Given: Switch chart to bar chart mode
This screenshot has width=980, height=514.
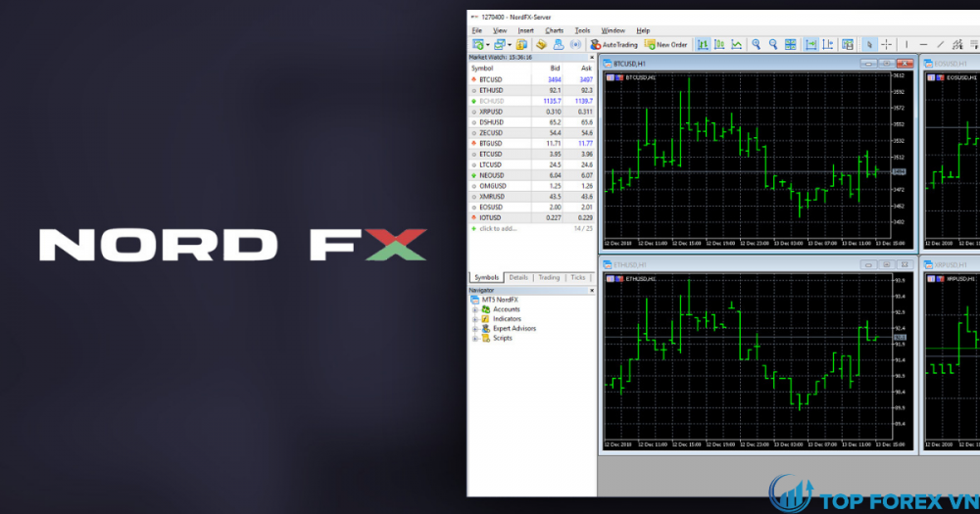Looking at the screenshot, I should 703,44.
